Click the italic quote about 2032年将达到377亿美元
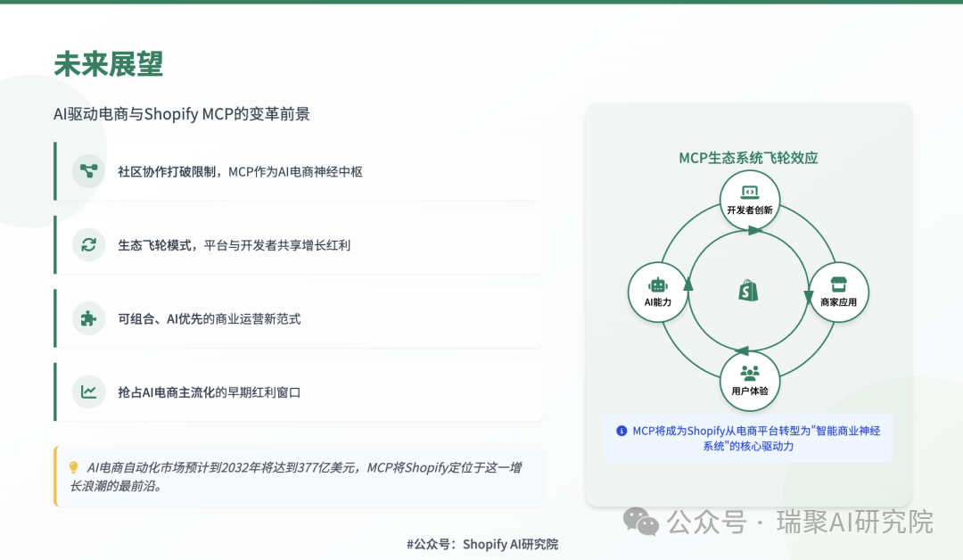 (295, 476)
